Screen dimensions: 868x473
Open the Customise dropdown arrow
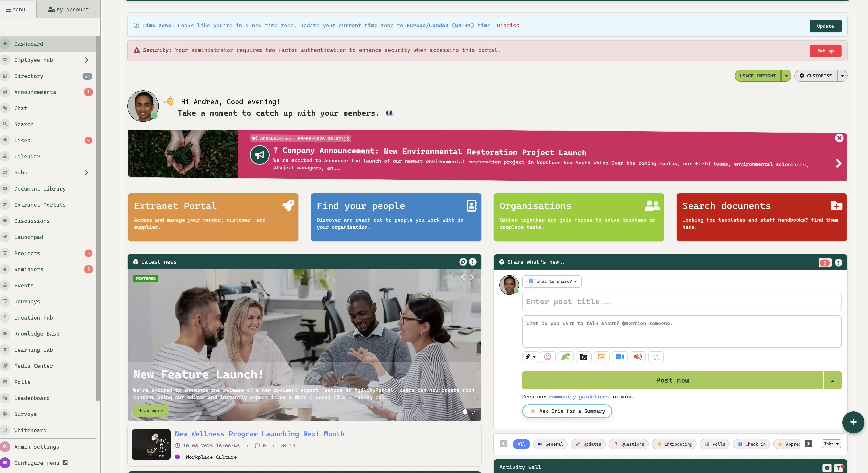click(x=842, y=76)
